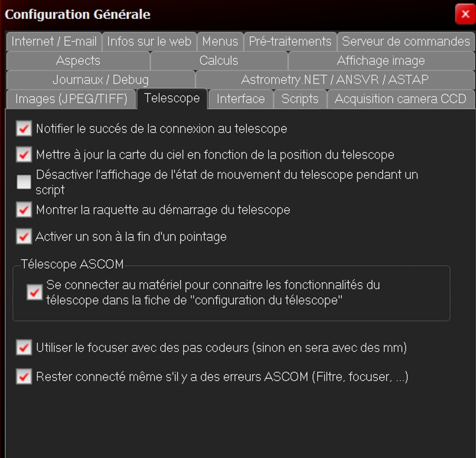476x458 pixels.
Task: Select the Interface tab
Action: pos(240,99)
